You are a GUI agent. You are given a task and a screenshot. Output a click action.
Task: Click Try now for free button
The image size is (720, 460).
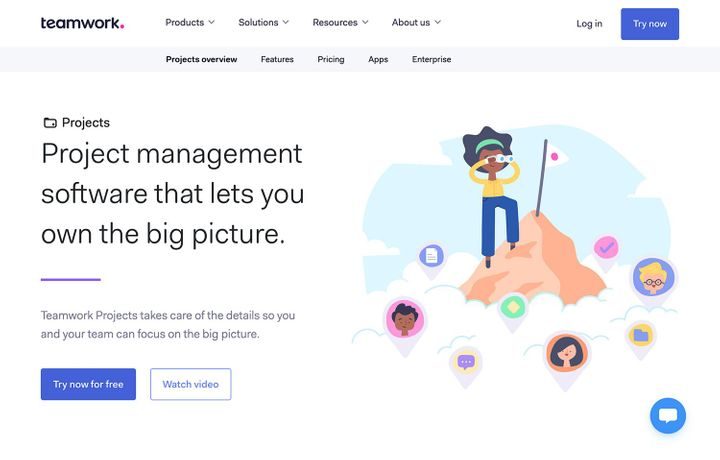88,384
